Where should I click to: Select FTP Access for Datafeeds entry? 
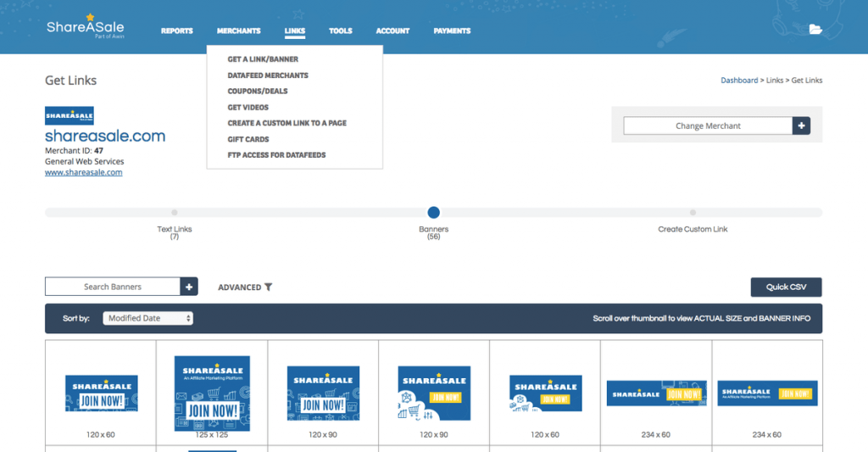pyautogui.click(x=276, y=155)
